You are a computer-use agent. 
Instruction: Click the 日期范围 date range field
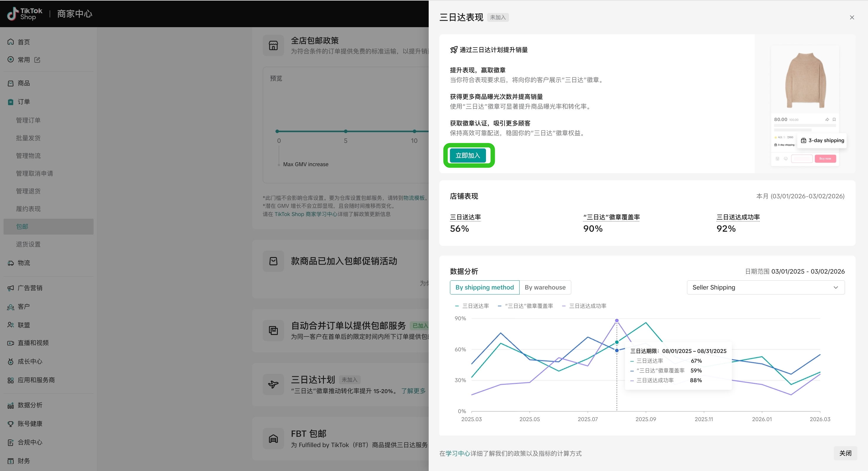point(807,272)
